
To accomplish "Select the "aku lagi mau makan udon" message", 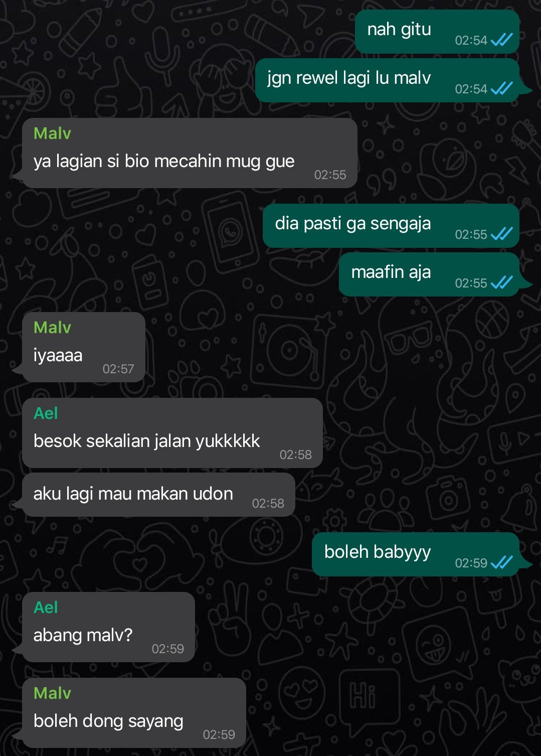I will 158,495.
